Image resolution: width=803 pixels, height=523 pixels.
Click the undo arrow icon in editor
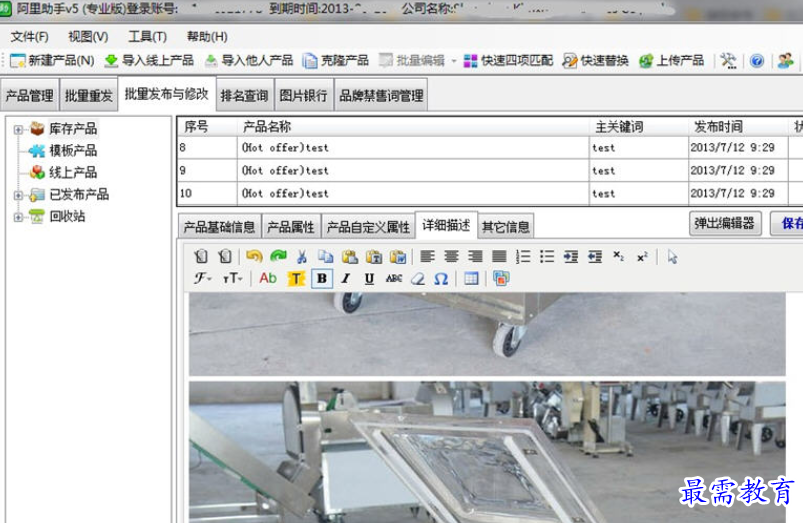[x=254, y=256]
